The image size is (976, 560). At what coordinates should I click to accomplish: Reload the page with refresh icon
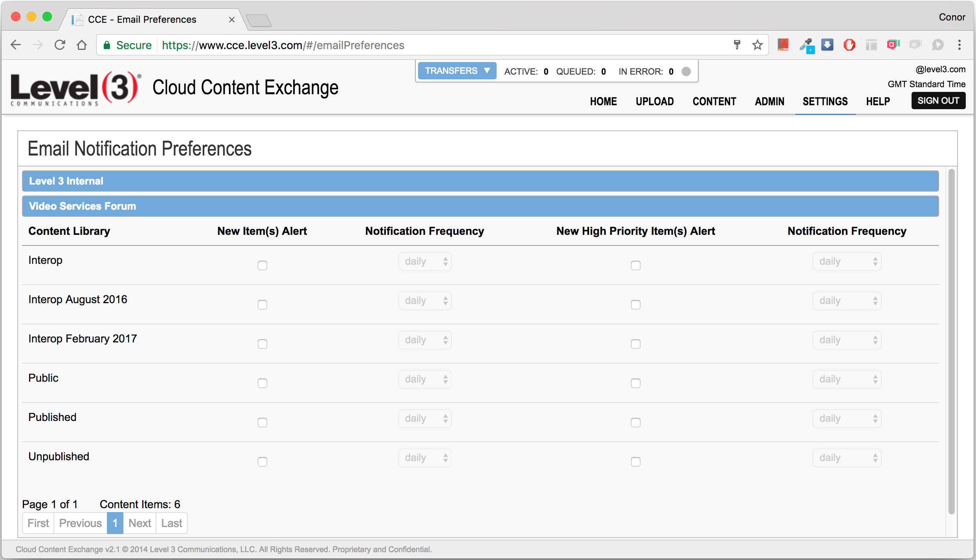click(x=60, y=45)
